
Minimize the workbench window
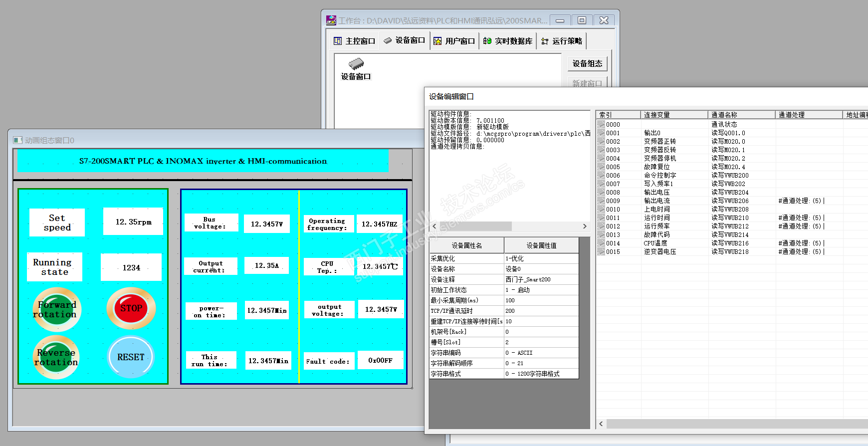tap(560, 20)
